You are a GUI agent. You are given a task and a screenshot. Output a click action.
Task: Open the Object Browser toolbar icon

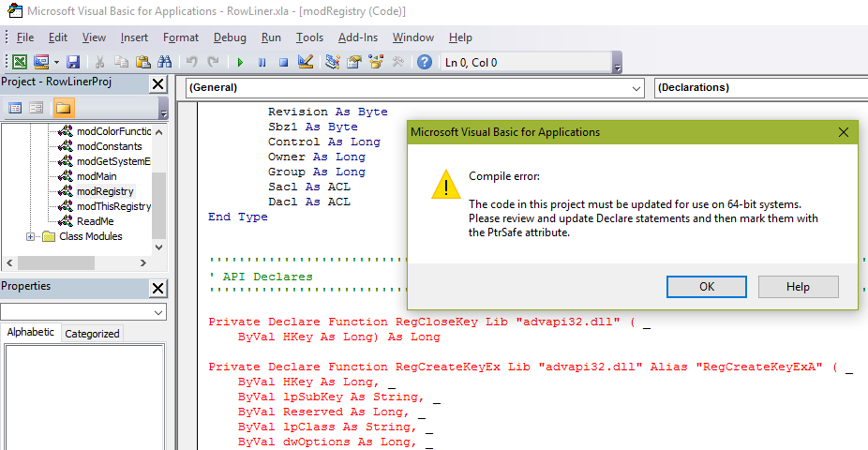pos(376,62)
